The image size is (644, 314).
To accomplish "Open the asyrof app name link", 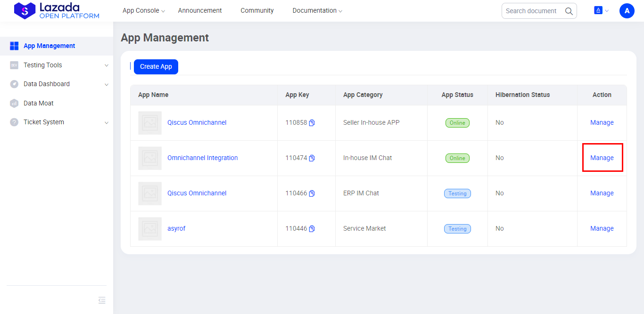I will tap(176, 229).
